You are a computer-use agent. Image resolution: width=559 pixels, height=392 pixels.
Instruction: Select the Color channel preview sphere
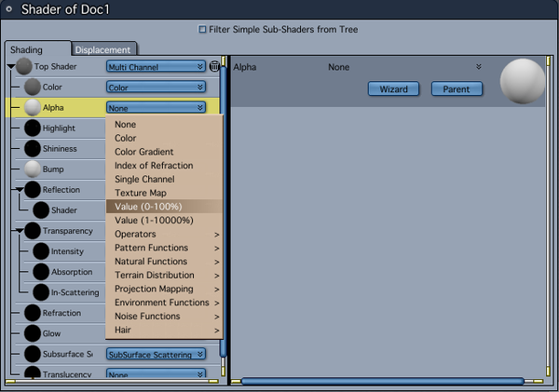(x=32, y=87)
